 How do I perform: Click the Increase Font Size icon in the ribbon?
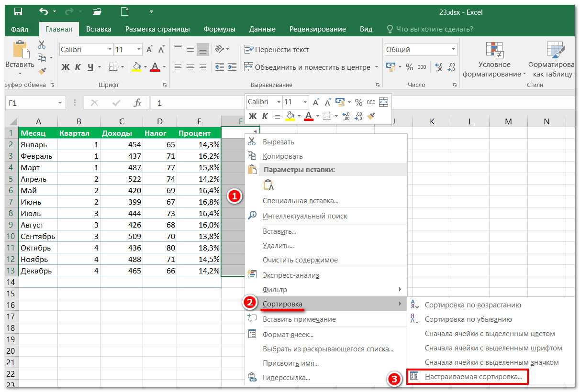(150, 50)
